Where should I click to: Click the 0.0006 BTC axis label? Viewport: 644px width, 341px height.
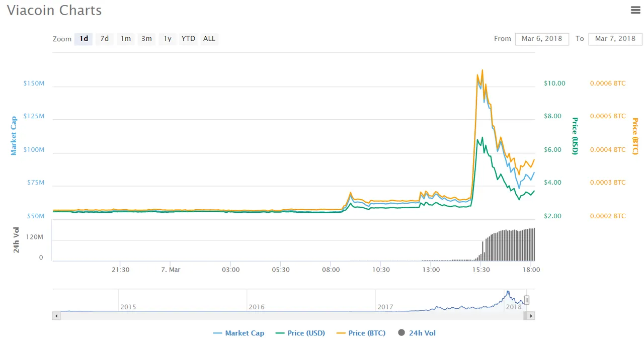[608, 83]
